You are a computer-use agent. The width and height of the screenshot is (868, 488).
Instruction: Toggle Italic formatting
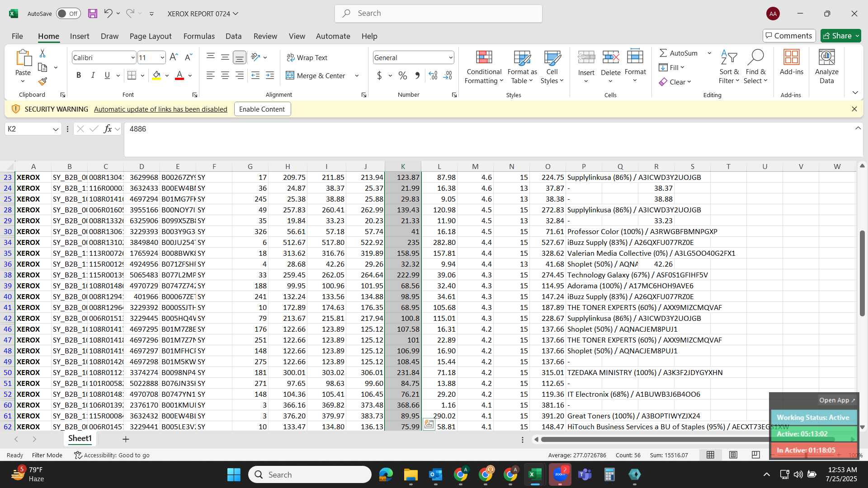click(x=93, y=75)
